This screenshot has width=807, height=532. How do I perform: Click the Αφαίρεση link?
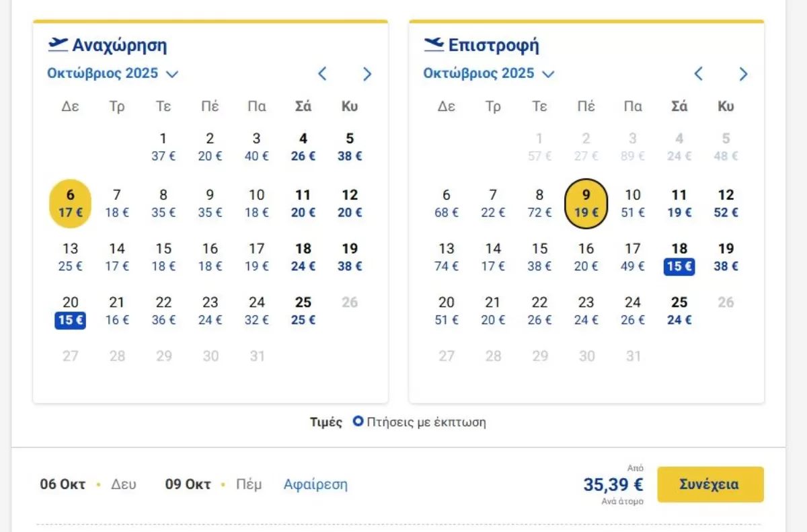pos(315,484)
